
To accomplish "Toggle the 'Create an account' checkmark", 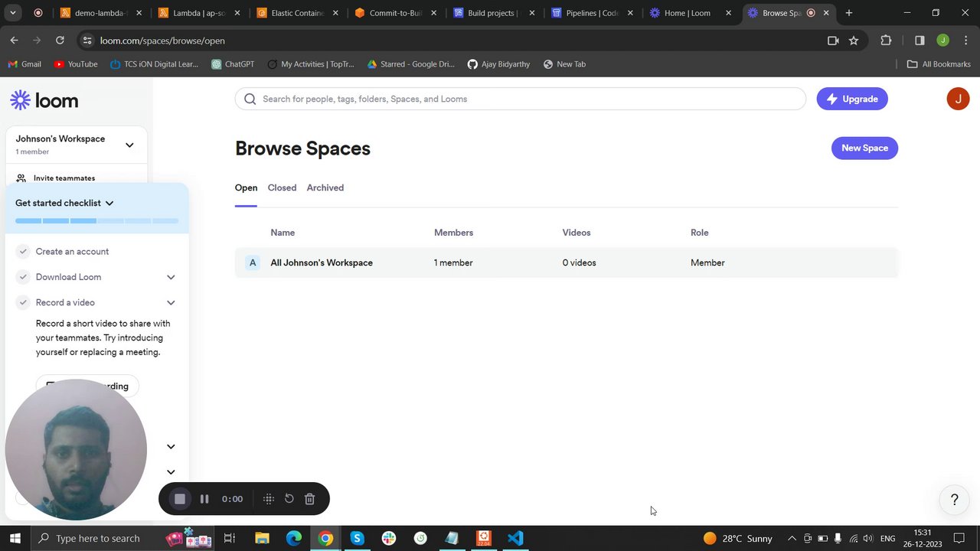I will click(23, 251).
